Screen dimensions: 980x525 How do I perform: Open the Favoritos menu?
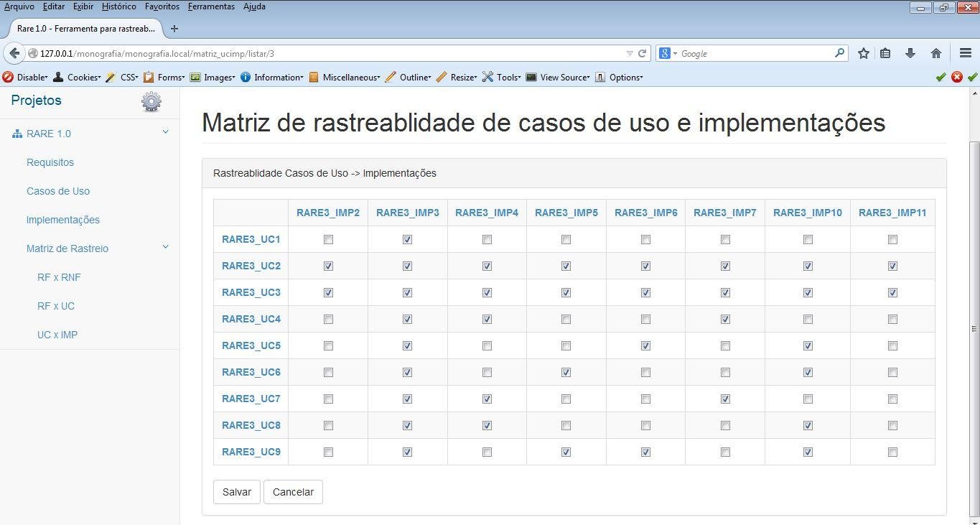click(x=162, y=6)
